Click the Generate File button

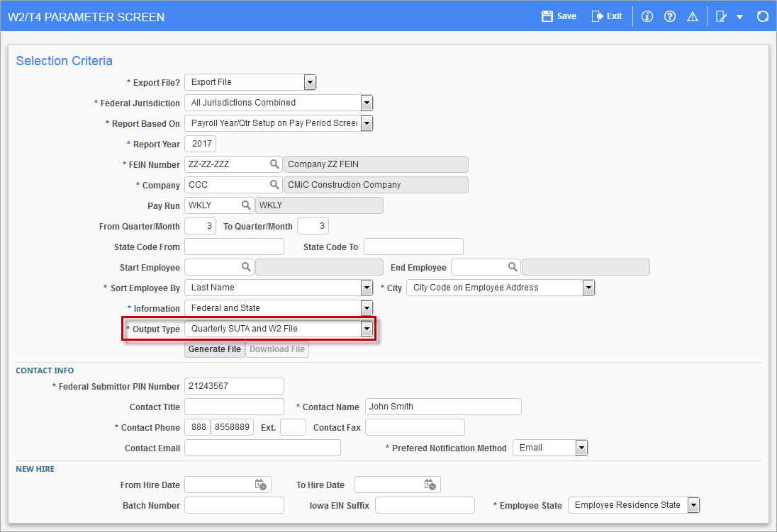point(215,349)
